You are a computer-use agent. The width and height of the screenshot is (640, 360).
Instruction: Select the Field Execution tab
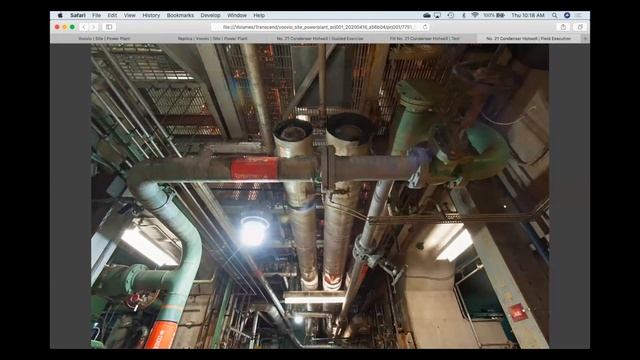click(x=528, y=38)
